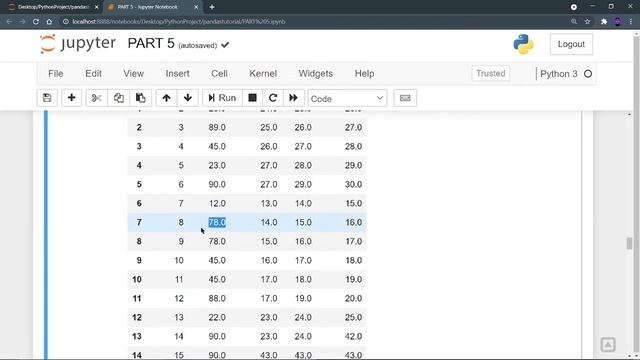
Task: Open the View menu
Action: 133,73
